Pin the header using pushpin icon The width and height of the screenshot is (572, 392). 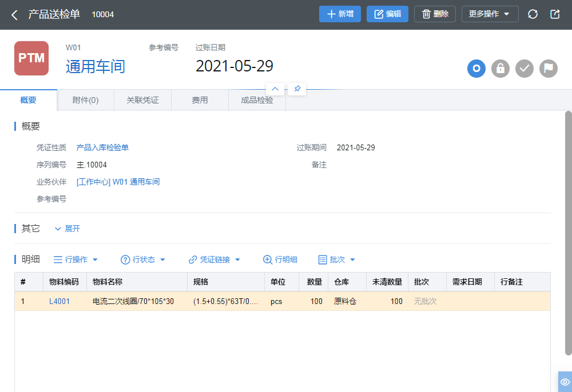tap(297, 89)
